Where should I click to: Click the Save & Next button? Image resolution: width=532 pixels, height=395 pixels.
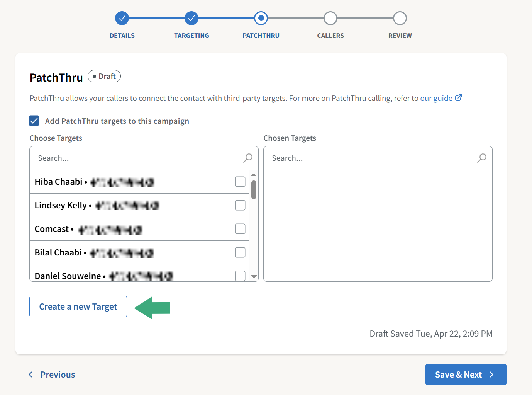tap(466, 375)
